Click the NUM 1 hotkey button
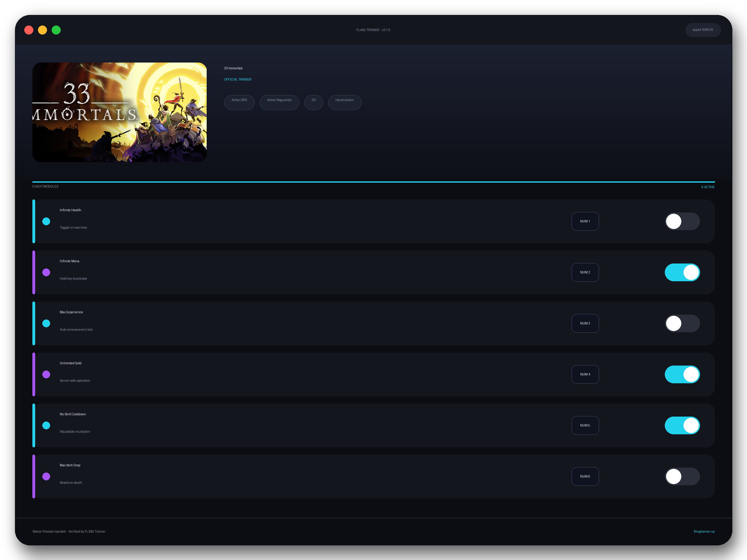 585,222
